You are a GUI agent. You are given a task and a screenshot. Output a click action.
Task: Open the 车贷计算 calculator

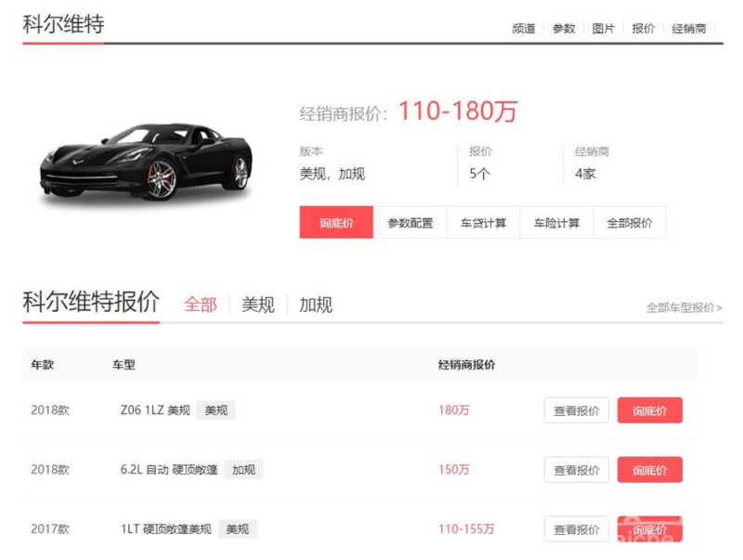tap(483, 223)
